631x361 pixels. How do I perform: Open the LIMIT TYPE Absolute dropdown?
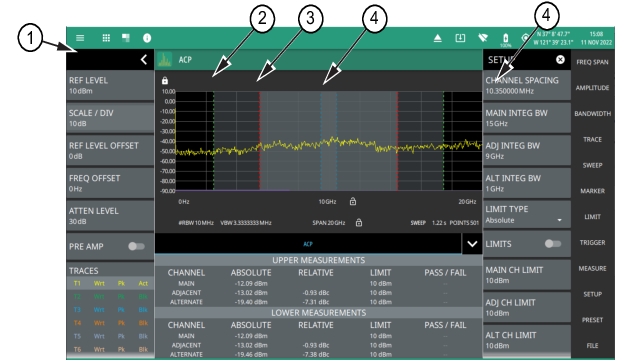pos(526,215)
